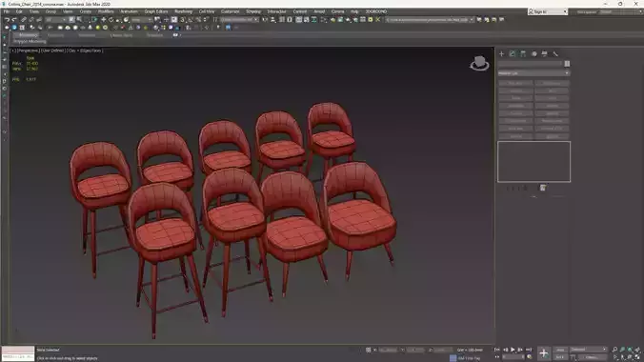Click Maximize Viewport toggle icon

coord(637,357)
